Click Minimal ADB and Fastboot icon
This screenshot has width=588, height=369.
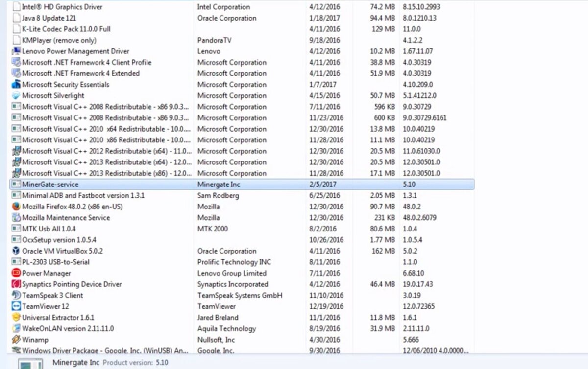coord(16,196)
